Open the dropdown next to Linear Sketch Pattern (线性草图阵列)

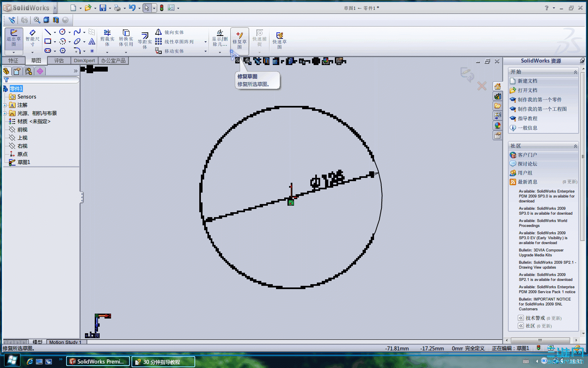pos(205,42)
